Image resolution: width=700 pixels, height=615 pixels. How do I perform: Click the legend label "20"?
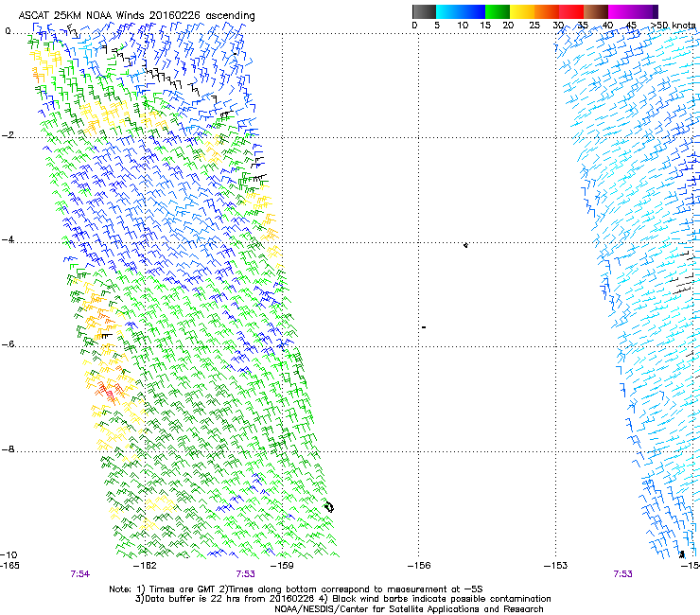pos(508,26)
